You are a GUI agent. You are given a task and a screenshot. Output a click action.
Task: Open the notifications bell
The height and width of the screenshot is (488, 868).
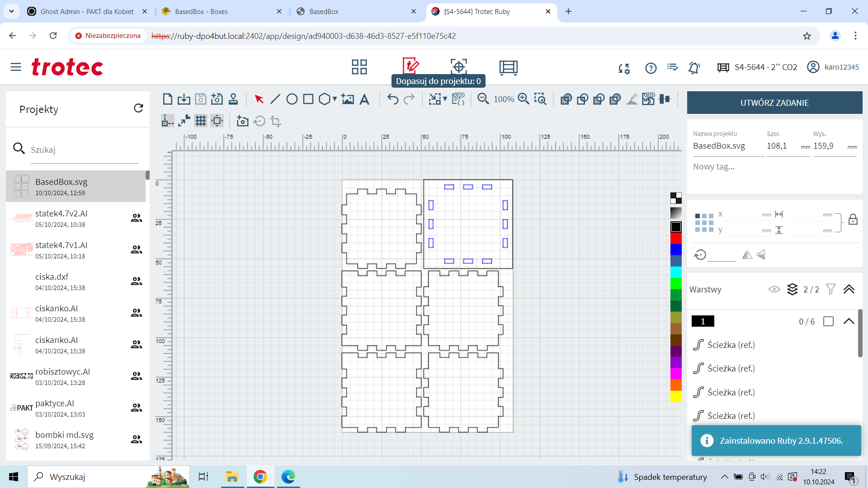tap(694, 68)
